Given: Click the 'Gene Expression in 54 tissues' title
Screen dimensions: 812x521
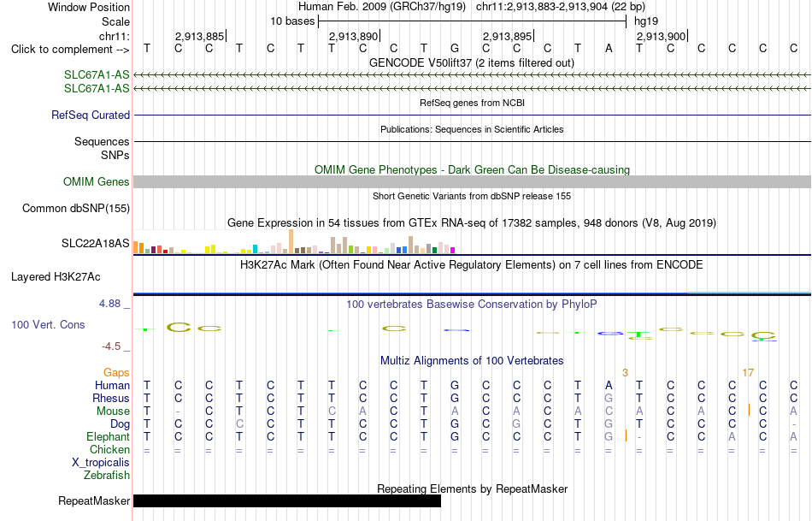Looking at the screenshot, I should [472, 223].
